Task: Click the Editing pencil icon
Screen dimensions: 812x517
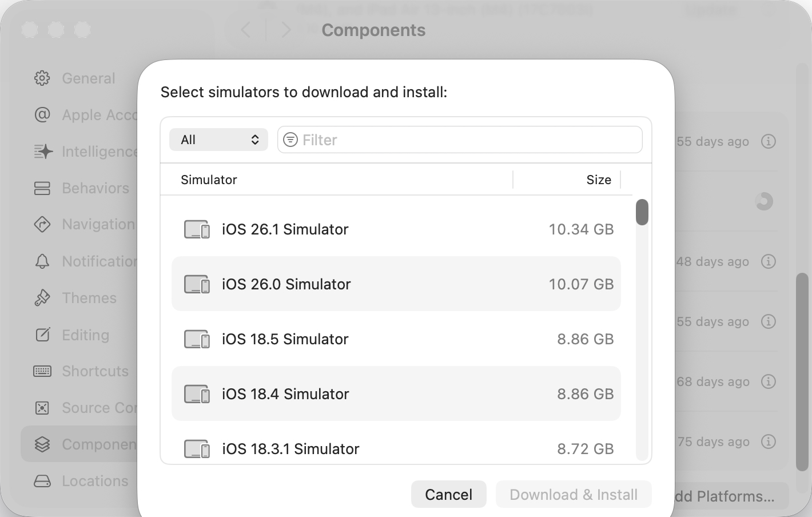Action: pos(42,335)
